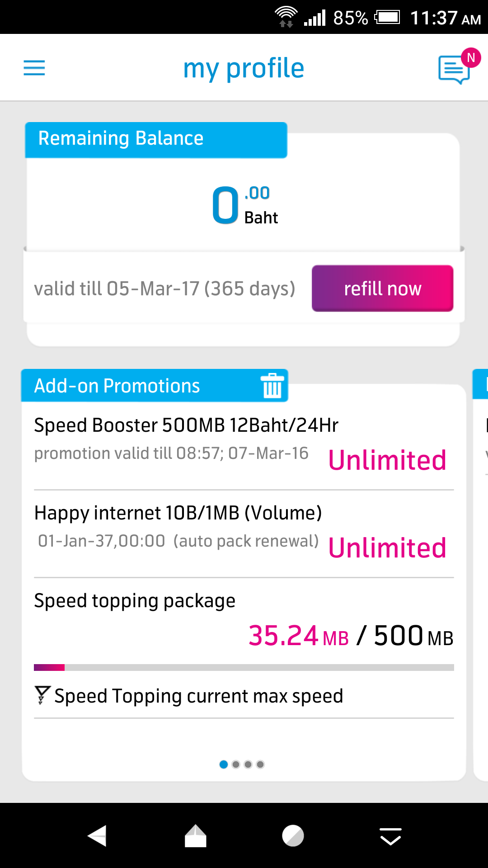Select the second page indicator dot

pos(235,764)
